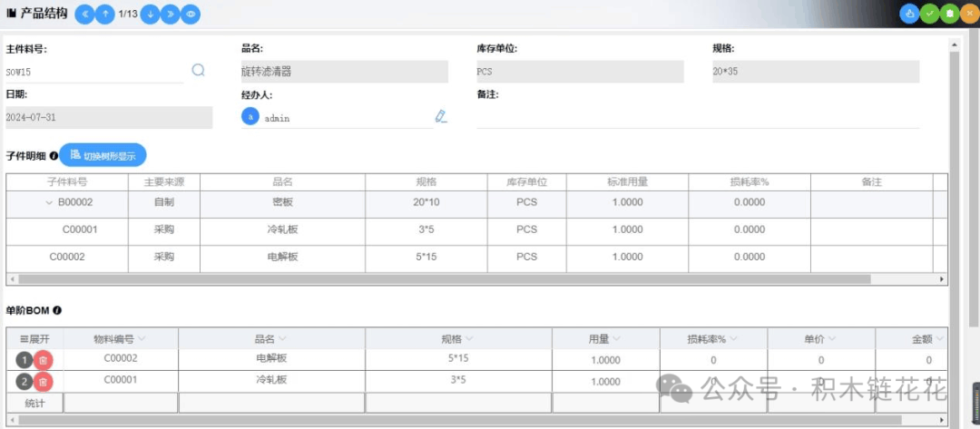Open the 物料编号 column dropdown
The width and height of the screenshot is (980, 429).
coord(142,339)
